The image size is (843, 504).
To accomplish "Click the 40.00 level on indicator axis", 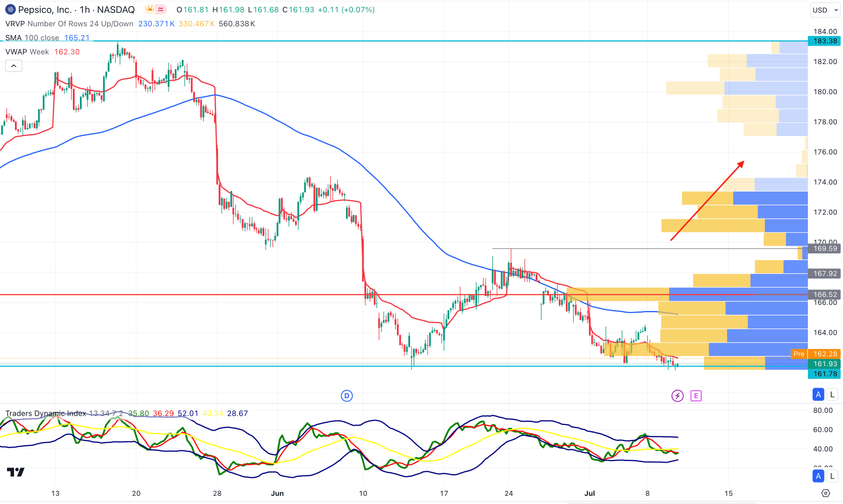I will [x=823, y=449].
